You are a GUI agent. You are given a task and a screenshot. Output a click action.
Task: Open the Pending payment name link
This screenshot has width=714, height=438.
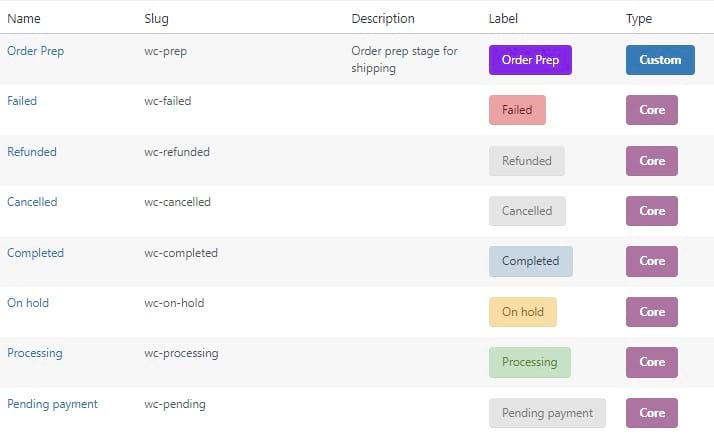click(x=52, y=404)
